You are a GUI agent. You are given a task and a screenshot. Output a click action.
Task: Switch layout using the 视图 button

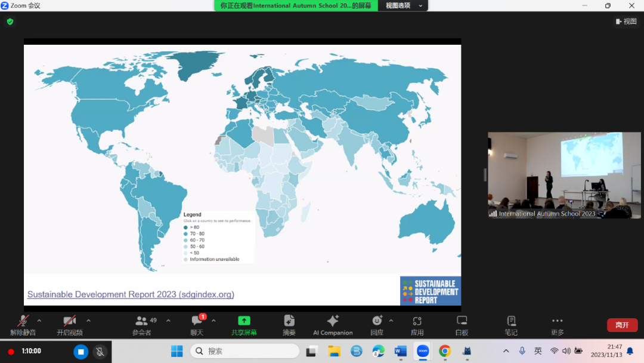pos(626,21)
